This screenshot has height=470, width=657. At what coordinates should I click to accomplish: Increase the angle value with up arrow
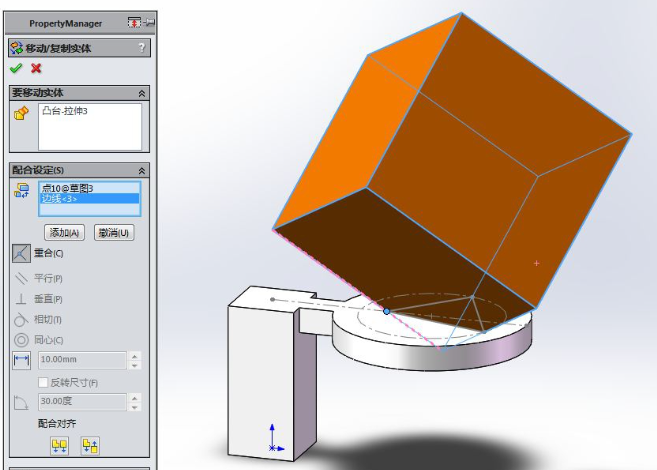click(x=135, y=398)
